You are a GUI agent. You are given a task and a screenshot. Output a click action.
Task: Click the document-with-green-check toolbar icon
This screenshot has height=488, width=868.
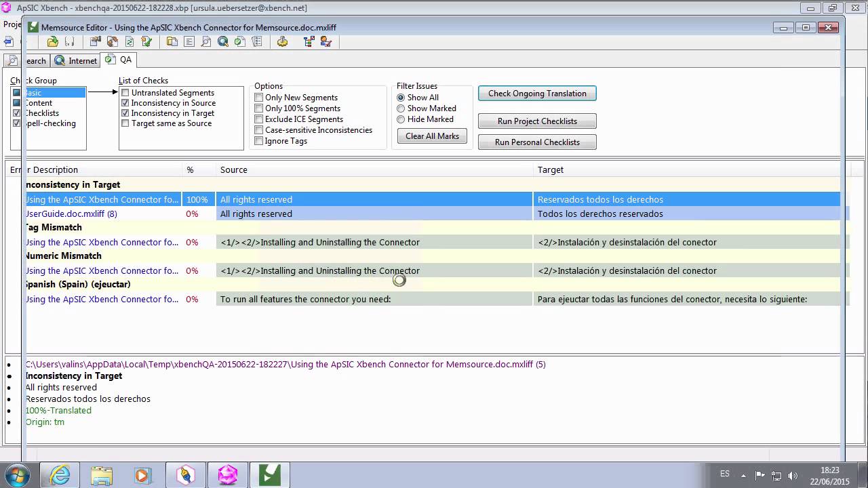(146, 41)
